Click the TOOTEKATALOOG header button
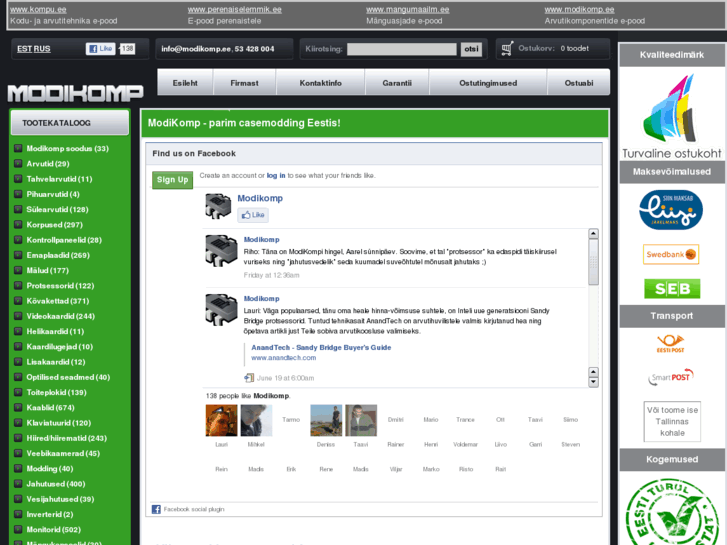The width and height of the screenshot is (727, 545). (70, 123)
